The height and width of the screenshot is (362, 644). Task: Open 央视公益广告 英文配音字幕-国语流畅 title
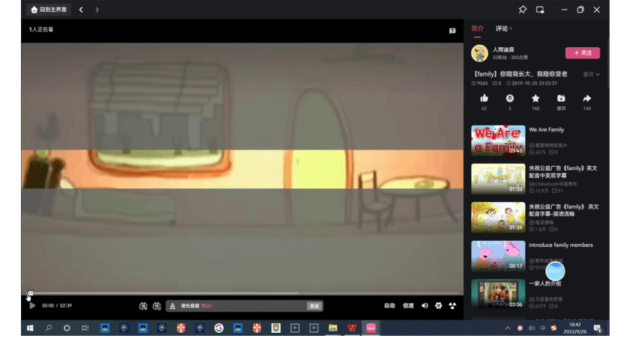[563, 210]
